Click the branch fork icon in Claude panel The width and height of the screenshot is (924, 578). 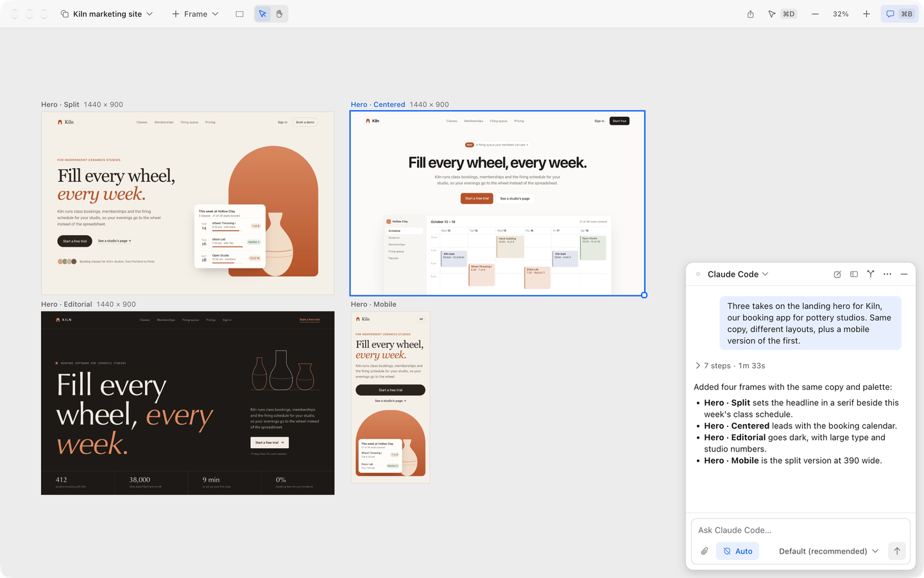pos(871,274)
